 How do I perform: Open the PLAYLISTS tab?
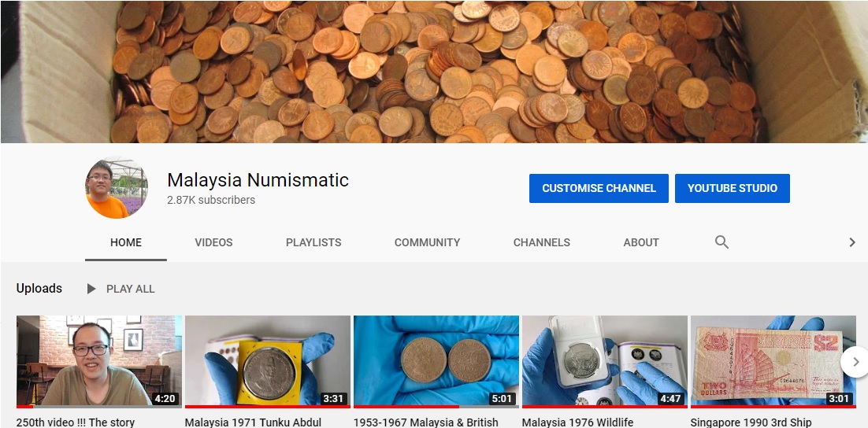point(313,242)
